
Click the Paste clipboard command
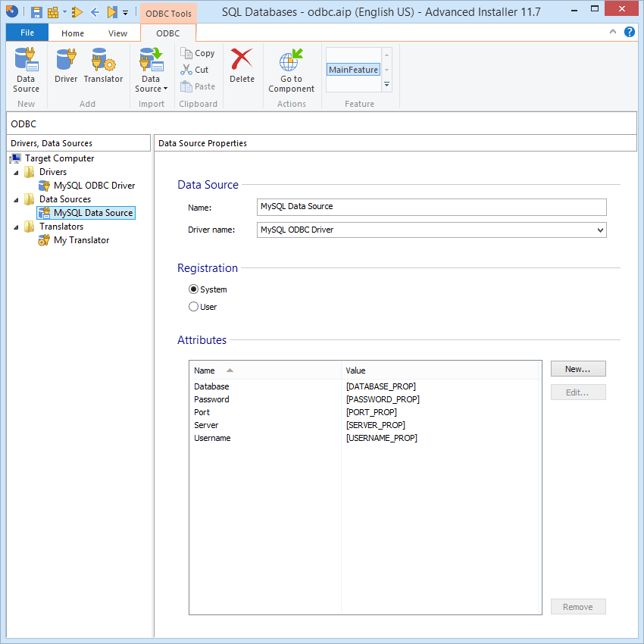click(198, 86)
